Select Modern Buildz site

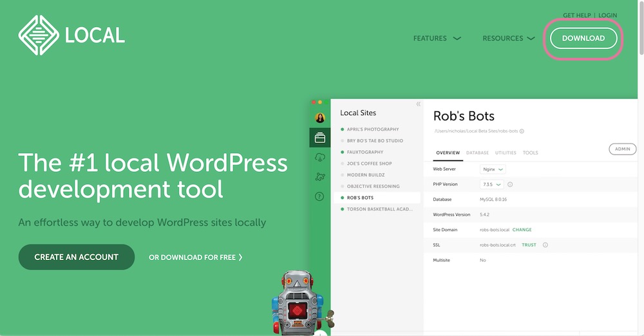tap(366, 175)
